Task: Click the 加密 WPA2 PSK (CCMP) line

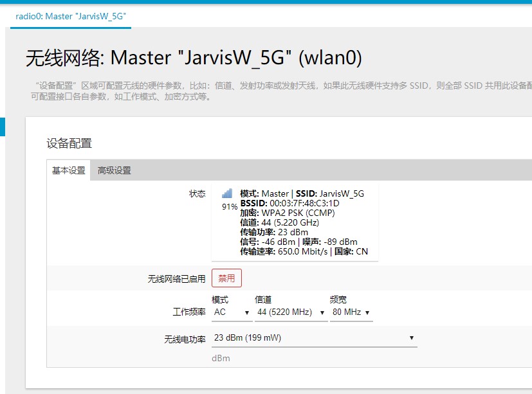Action: point(288,213)
